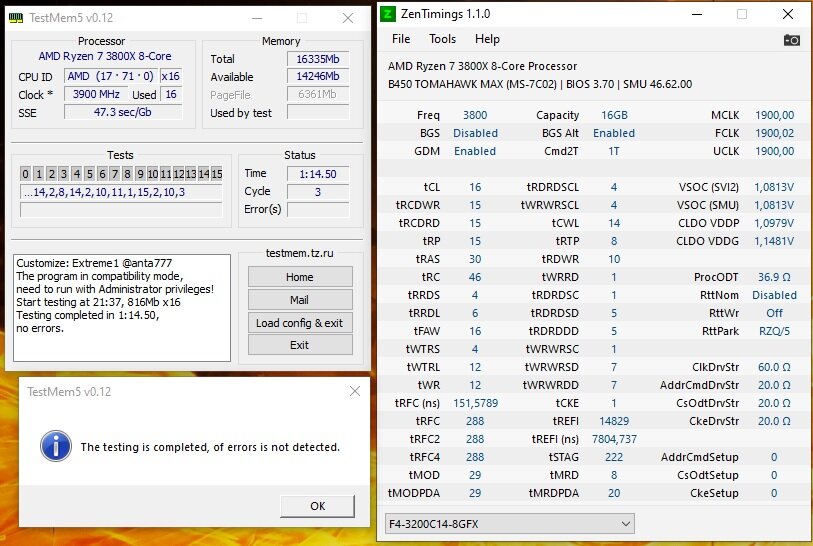Click the CLDO VDDG value 1,1481V
813x546 pixels.
click(x=774, y=241)
